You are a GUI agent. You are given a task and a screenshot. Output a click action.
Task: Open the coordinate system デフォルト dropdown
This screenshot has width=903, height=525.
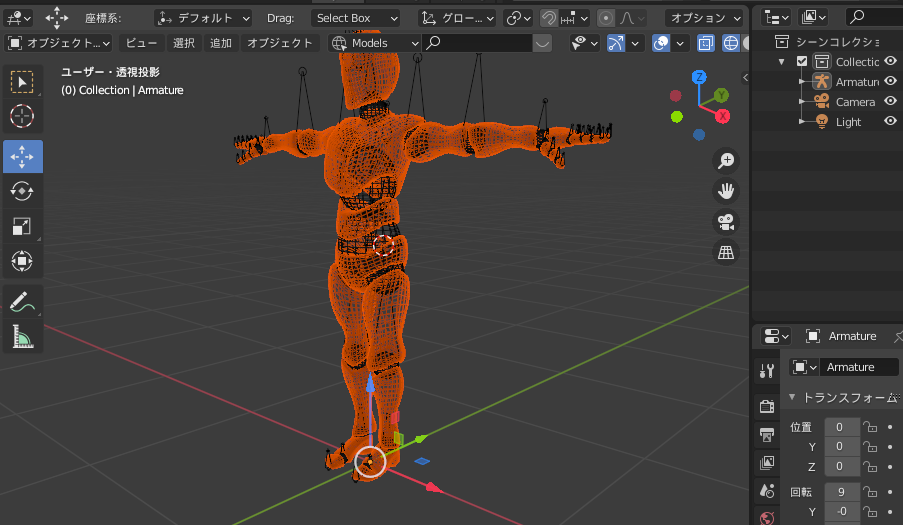click(x=203, y=18)
